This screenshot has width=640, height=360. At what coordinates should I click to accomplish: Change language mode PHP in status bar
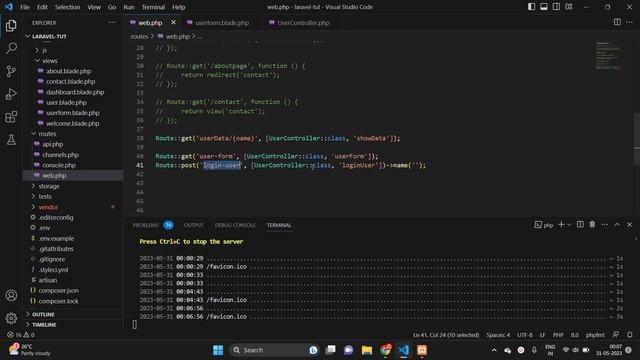[x=558, y=335]
